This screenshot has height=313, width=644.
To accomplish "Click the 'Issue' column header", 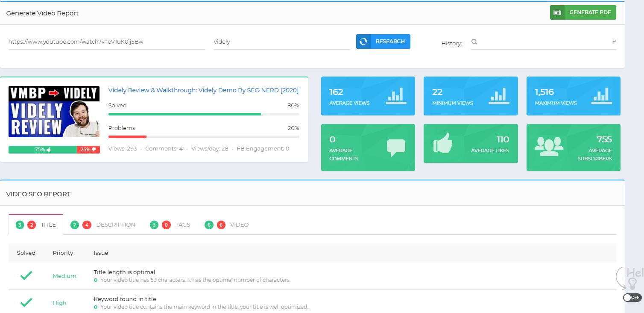I will click(x=101, y=253).
